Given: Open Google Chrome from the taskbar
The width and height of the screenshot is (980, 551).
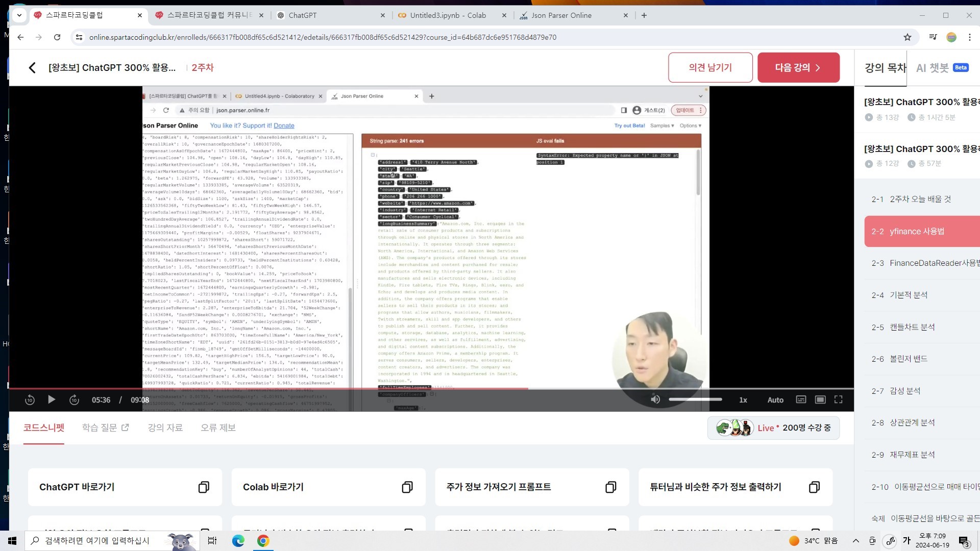Looking at the screenshot, I should tap(263, 541).
